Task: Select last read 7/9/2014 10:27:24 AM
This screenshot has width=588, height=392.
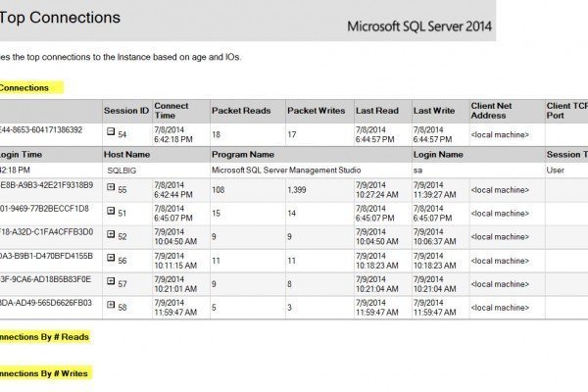Action: [x=377, y=190]
